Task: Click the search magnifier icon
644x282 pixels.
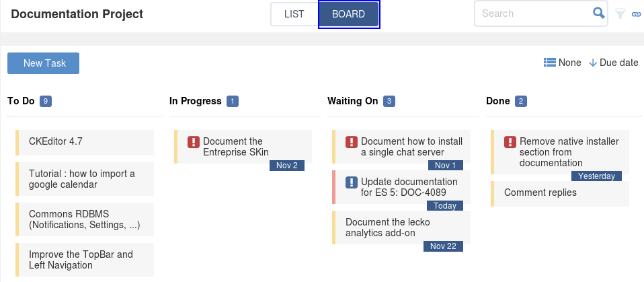Action: coord(598,13)
